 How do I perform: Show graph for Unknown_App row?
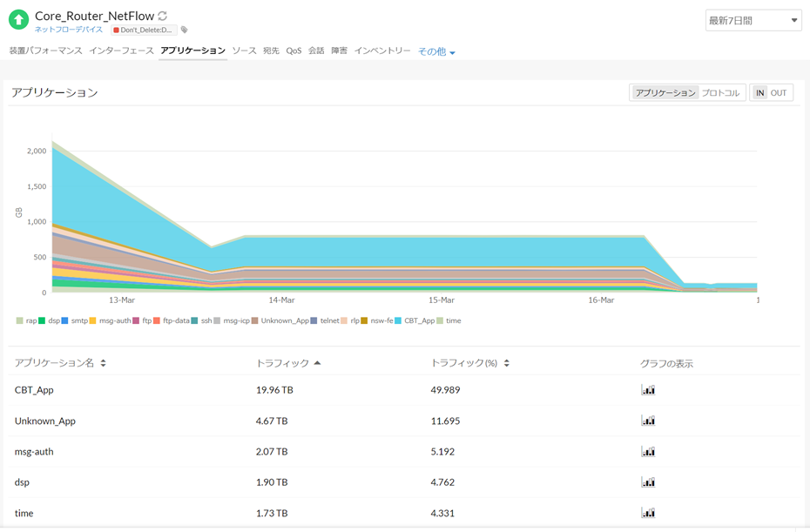[647, 421]
